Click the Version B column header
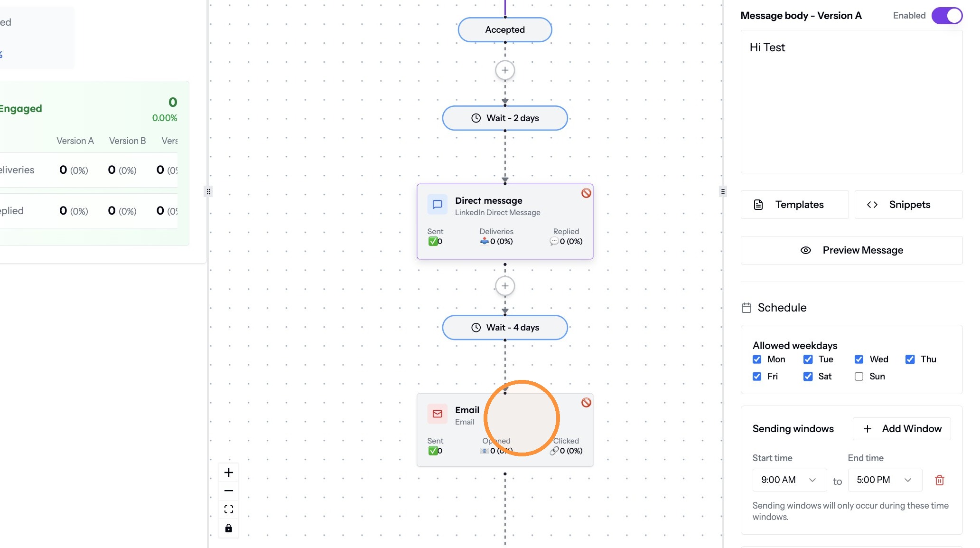This screenshot has height=548, width=980. (127, 141)
